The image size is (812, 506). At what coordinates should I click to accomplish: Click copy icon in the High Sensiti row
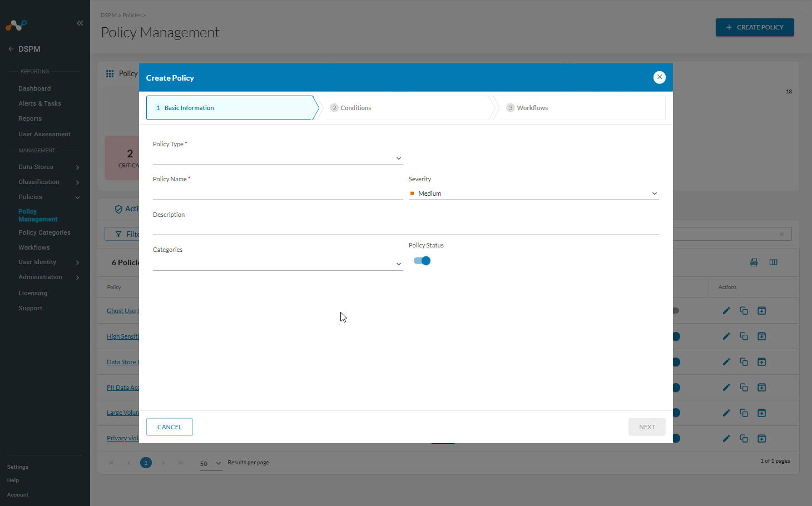point(744,336)
